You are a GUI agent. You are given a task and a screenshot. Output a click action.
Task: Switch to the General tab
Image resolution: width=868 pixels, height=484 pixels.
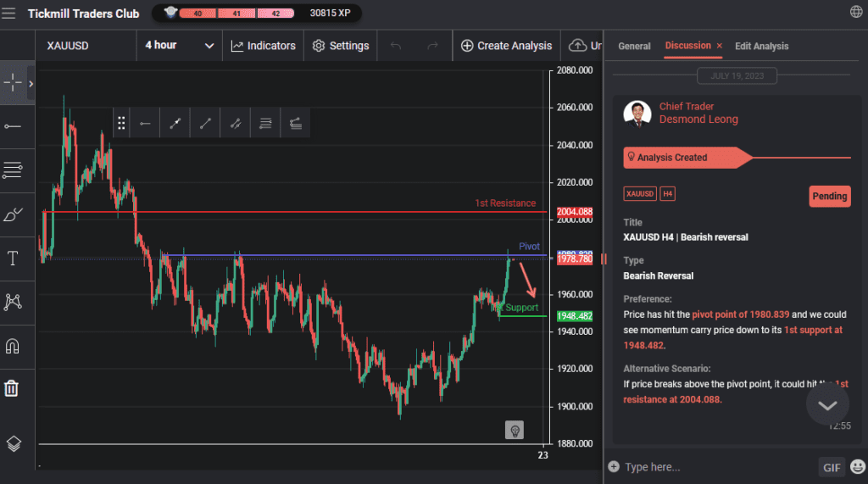634,46
